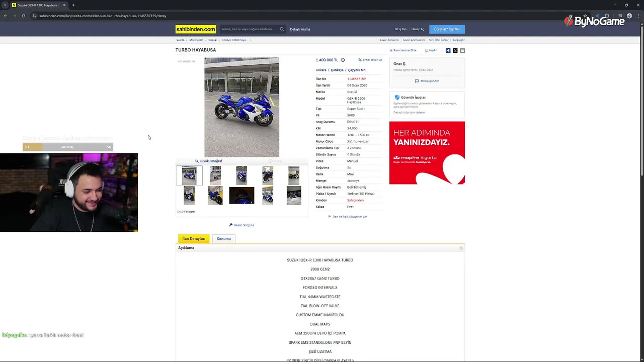Add listing to favorites (Favorilerime Ekle)

(403, 50)
